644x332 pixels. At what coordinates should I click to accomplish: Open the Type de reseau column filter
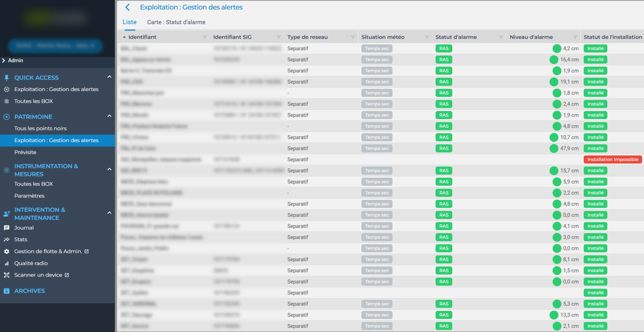coord(353,37)
